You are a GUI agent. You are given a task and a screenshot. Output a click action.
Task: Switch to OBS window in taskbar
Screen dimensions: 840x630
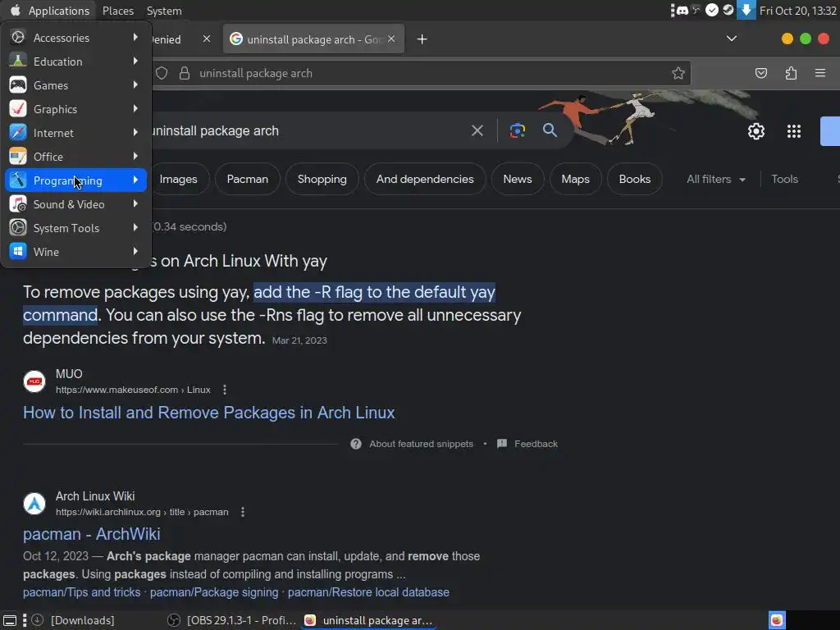(232, 620)
